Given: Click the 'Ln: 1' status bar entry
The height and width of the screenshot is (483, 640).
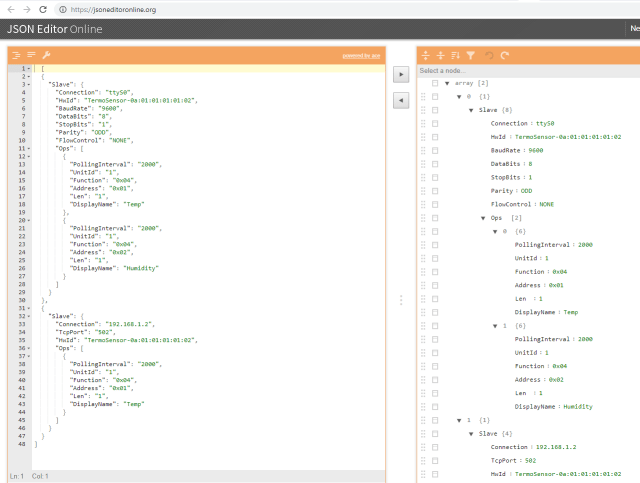Looking at the screenshot, I should click(17, 476).
